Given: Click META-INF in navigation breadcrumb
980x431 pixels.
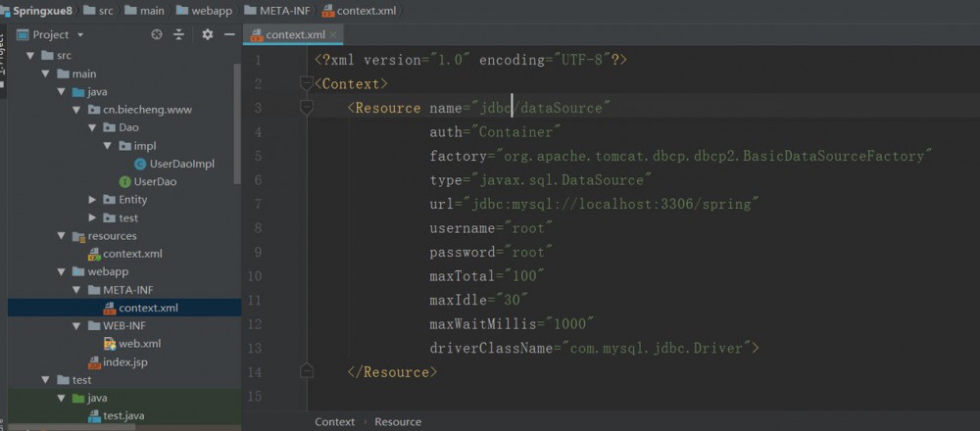Looking at the screenshot, I should click(x=285, y=11).
